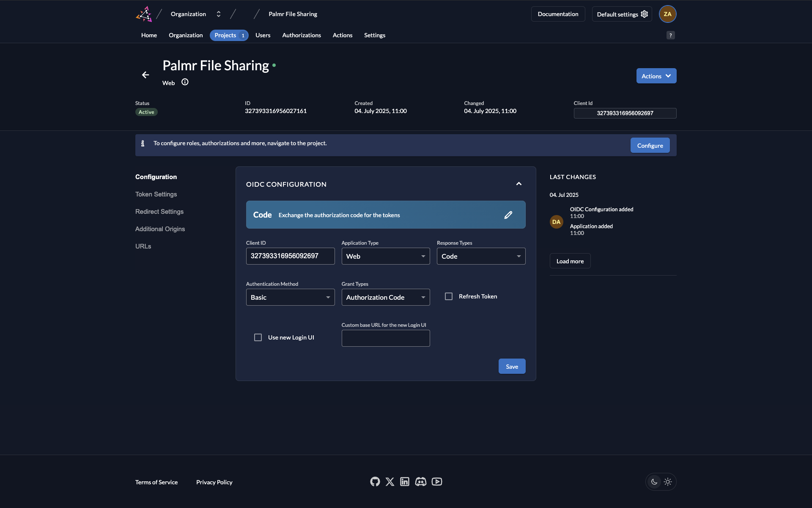
Task: Open the Settings tab
Action: click(x=375, y=35)
